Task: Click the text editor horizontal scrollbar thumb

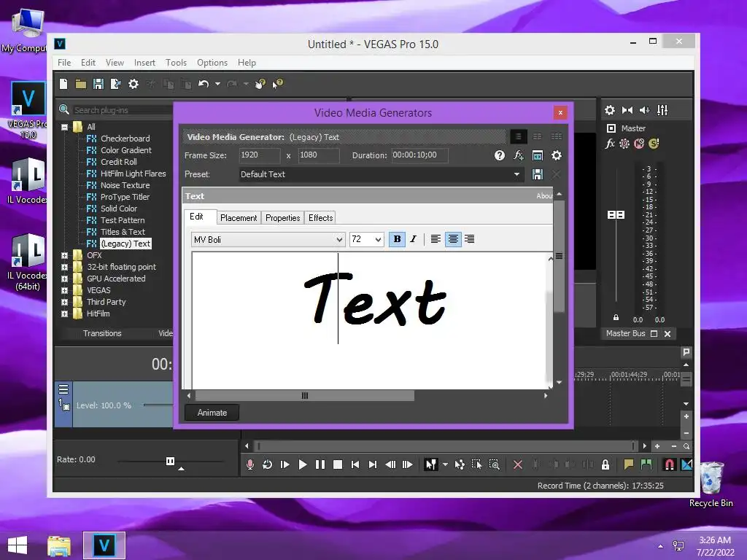Action: tap(305, 396)
